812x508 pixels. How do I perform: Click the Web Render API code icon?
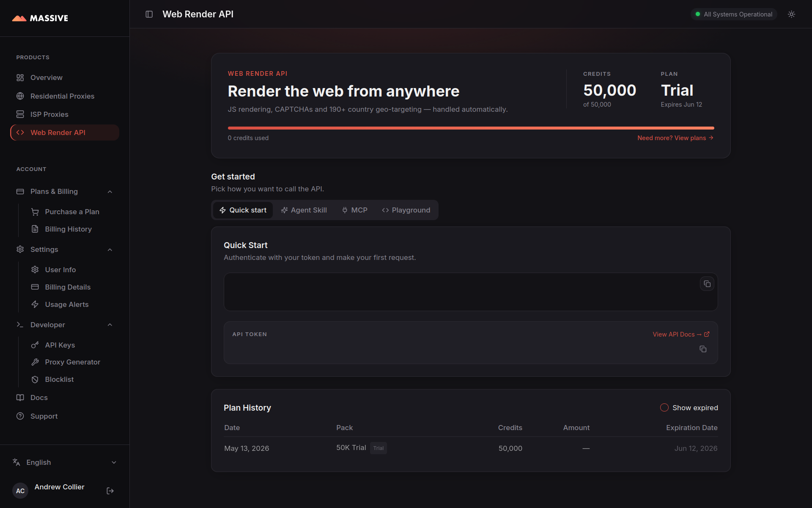tap(20, 133)
